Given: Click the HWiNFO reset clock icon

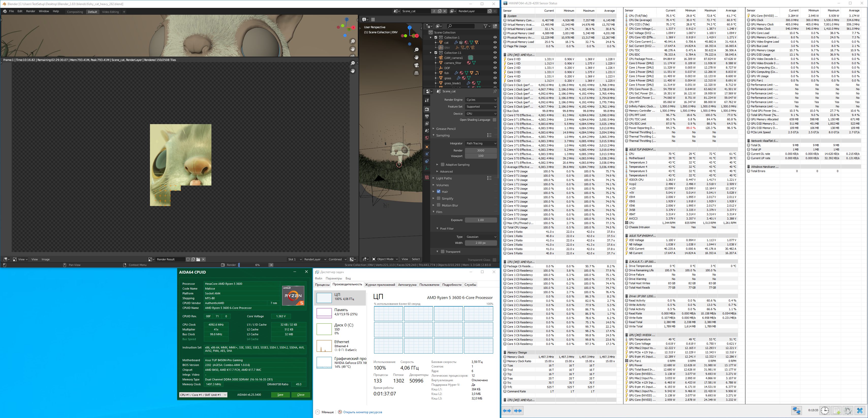Looking at the screenshot, I should [x=825, y=410].
